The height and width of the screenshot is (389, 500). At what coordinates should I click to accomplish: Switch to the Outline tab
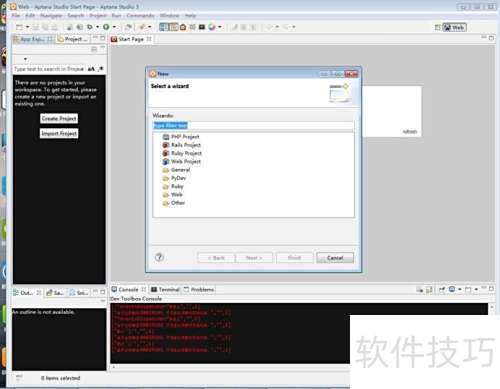[27, 293]
